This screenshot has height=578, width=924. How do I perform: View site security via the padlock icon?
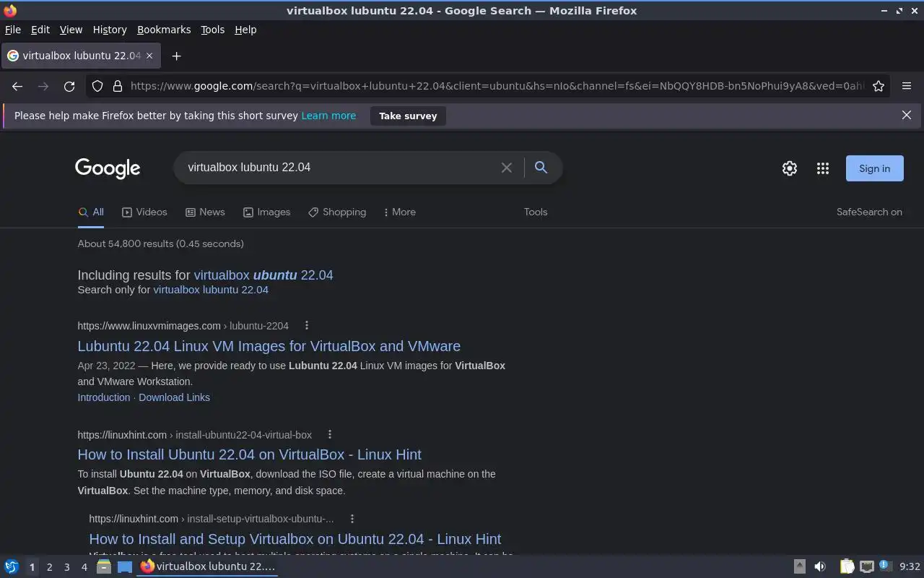118,86
